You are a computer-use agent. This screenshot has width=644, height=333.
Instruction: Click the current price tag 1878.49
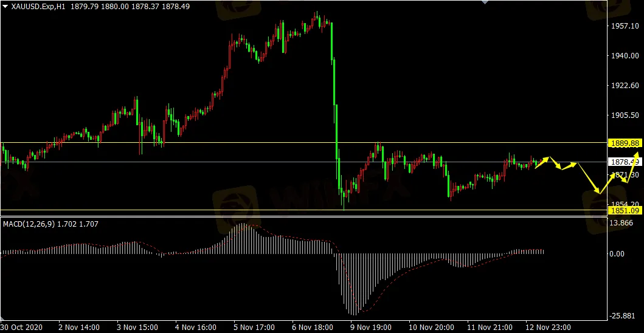coord(626,162)
